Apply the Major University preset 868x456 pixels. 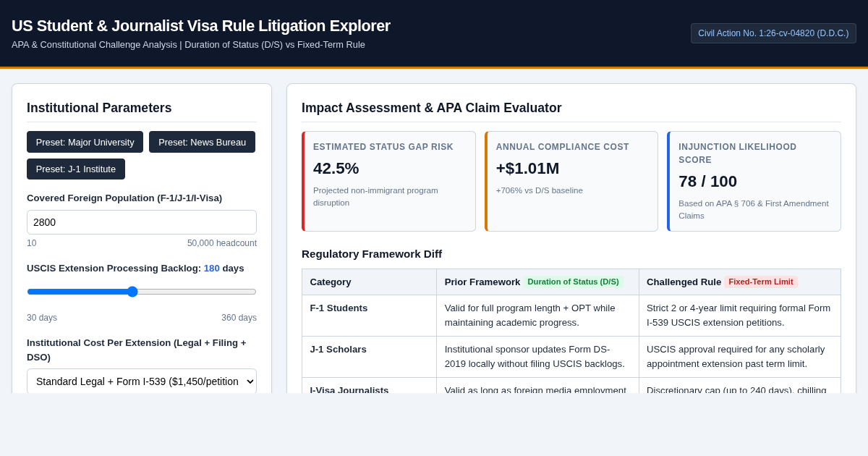(x=85, y=142)
